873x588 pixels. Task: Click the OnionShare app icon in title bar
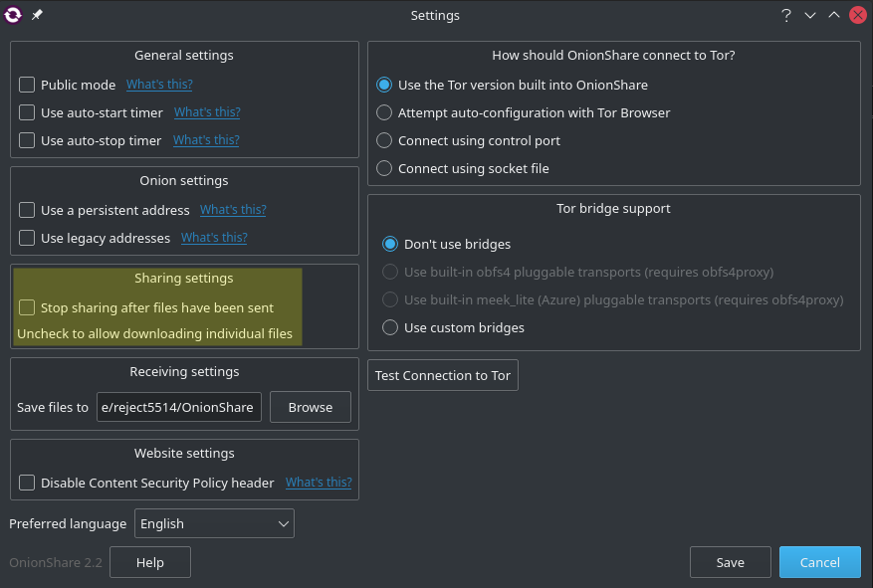click(13, 15)
